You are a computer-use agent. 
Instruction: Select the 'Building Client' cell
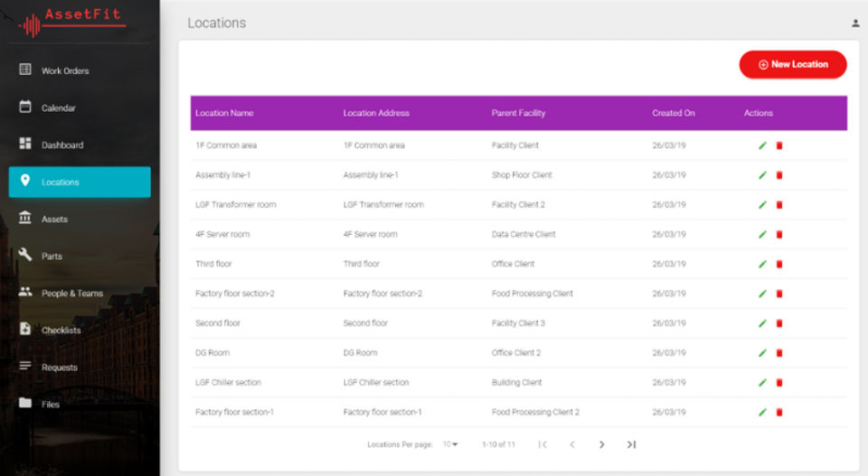pyautogui.click(x=517, y=383)
